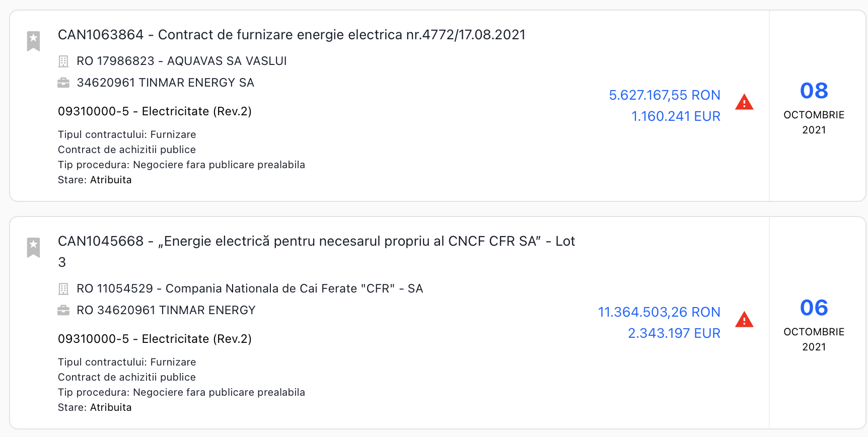Image resolution: width=868 pixels, height=437 pixels.
Task: Click the 1.160.241 EUR amount
Action: click(676, 116)
